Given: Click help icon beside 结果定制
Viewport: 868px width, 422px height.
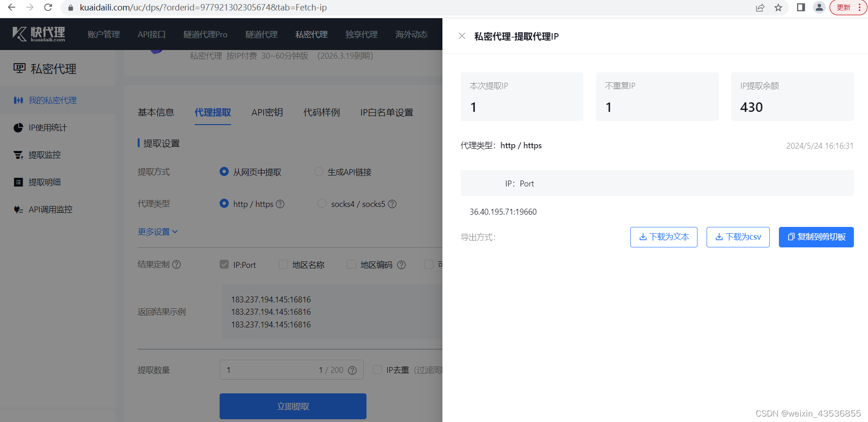Looking at the screenshot, I should click(x=177, y=264).
